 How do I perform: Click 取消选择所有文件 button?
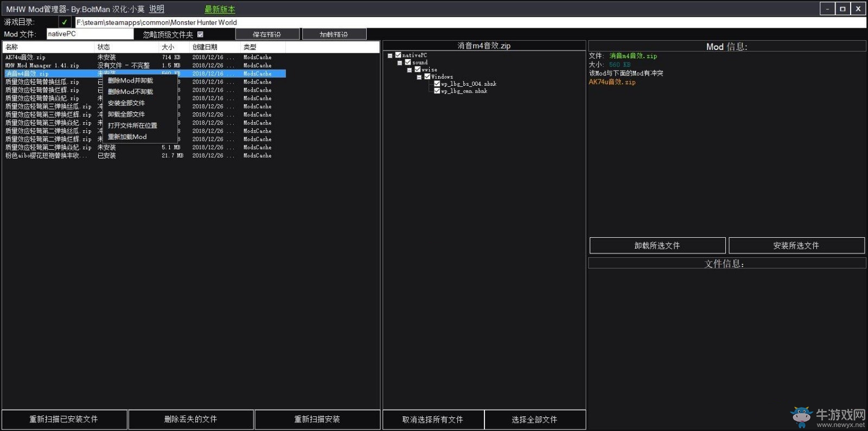(x=433, y=420)
